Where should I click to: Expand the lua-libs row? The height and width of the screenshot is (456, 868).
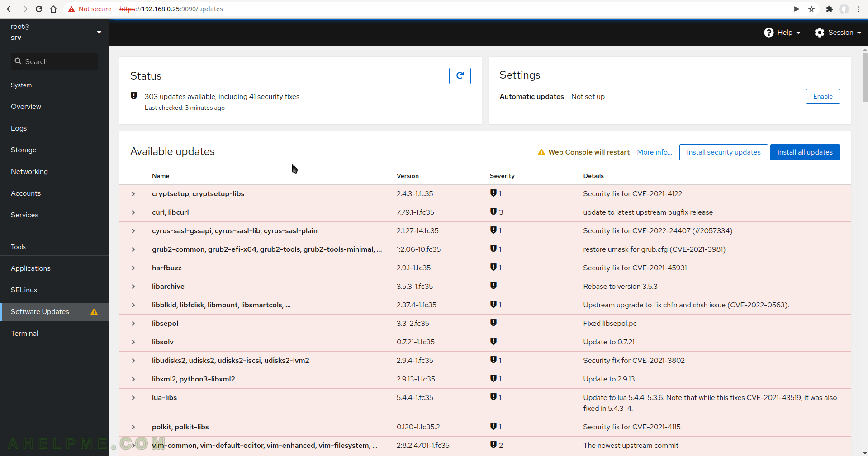pos(133,398)
